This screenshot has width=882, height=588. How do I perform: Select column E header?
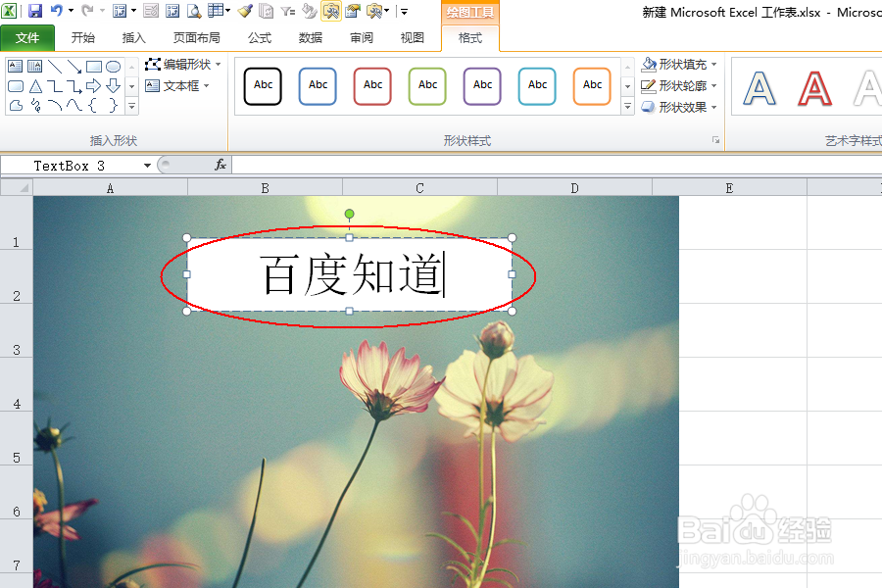coord(729,188)
